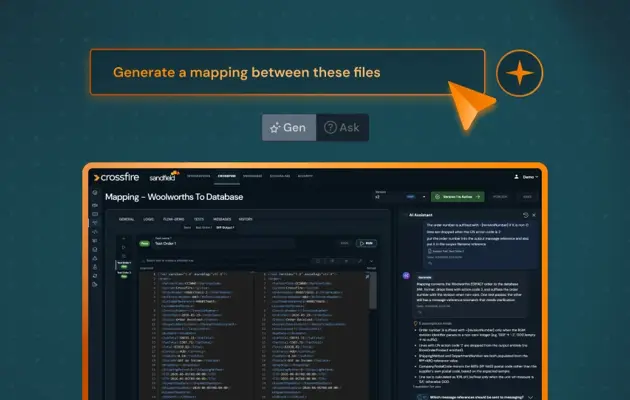The height and width of the screenshot is (400, 630).
Task: Click the orange sparkle circle button
Action: tap(520, 73)
